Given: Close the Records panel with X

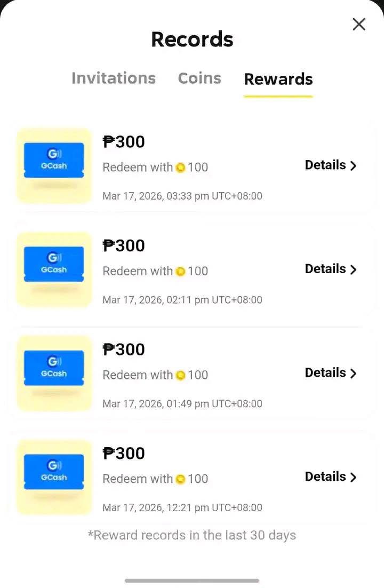Looking at the screenshot, I should [359, 24].
